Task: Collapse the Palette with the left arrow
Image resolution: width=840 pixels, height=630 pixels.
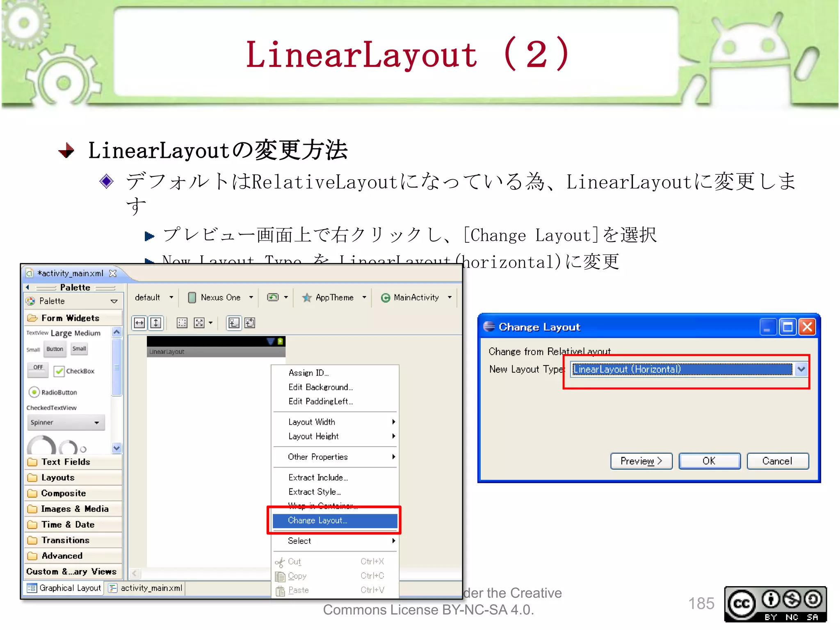Action: pyautogui.click(x=27, y=287)
